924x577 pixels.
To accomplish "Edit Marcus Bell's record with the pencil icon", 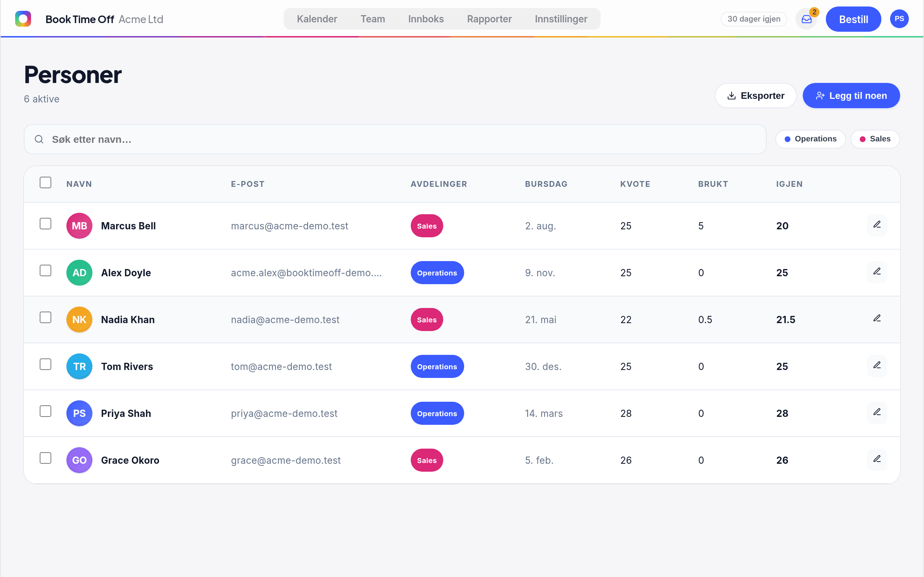I will click(x=877, y=225).
